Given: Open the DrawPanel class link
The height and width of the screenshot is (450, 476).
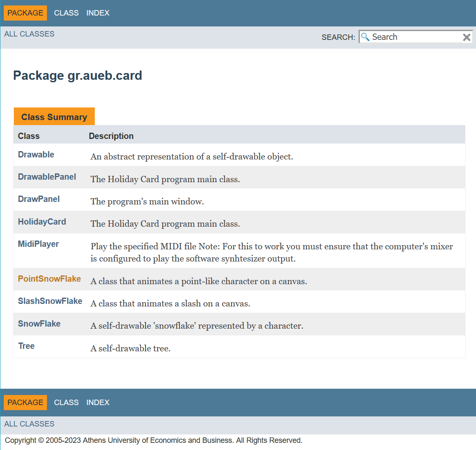Looking at the screenshot, I should pyautogui.click(x=39, y=199).
